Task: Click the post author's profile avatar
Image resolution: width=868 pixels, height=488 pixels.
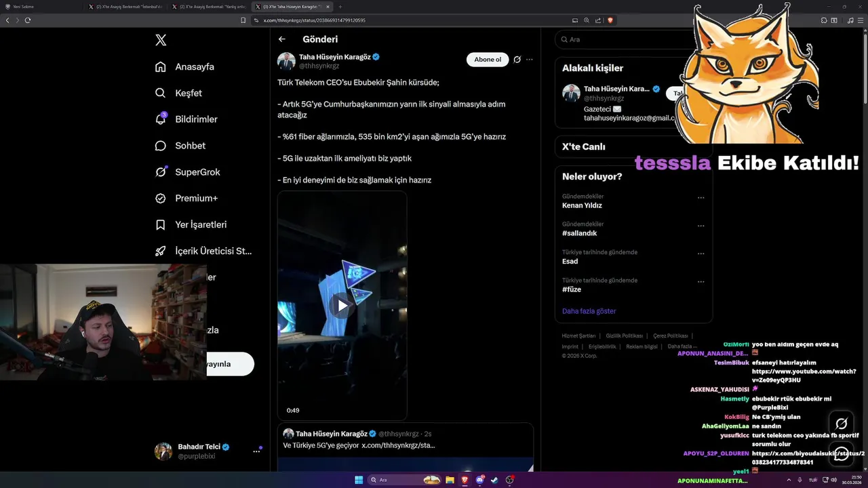Action: pyautogui.click(x=286, y=61)
